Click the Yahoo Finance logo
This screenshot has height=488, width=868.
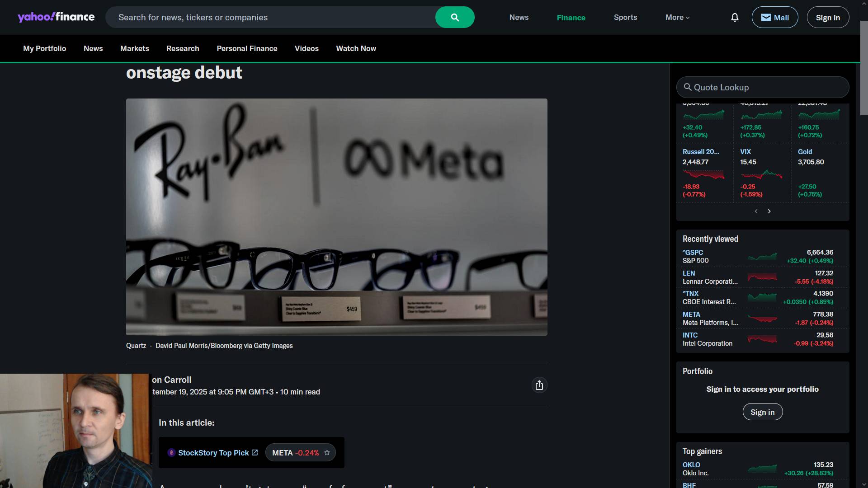[x=56, y=17]
